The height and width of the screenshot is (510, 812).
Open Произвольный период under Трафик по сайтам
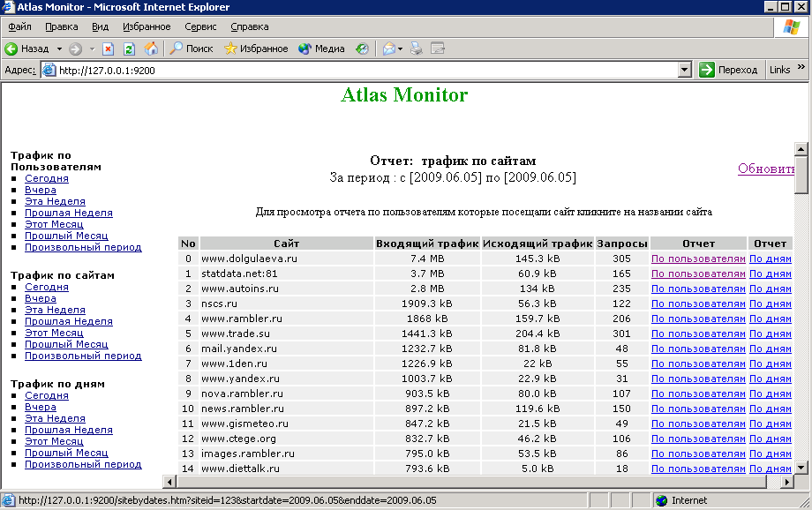tap(83, 356)
